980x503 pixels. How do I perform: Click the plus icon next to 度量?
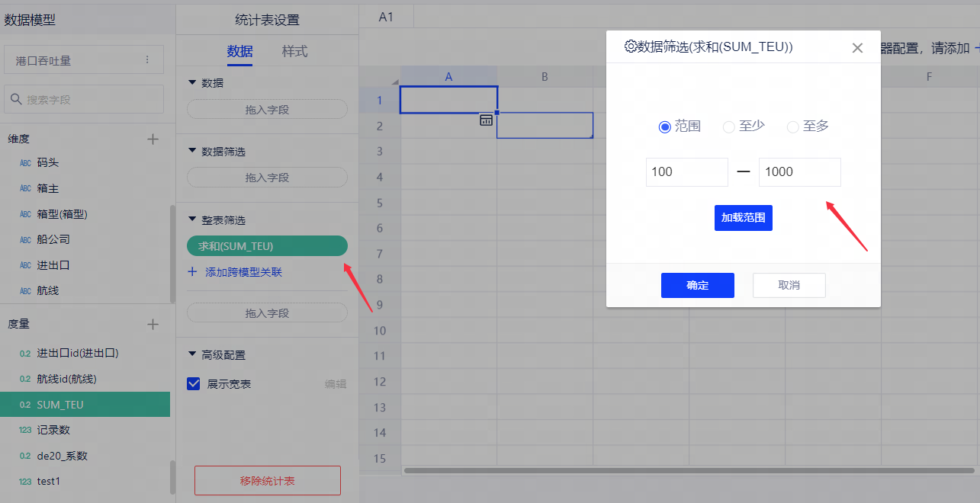153,324
